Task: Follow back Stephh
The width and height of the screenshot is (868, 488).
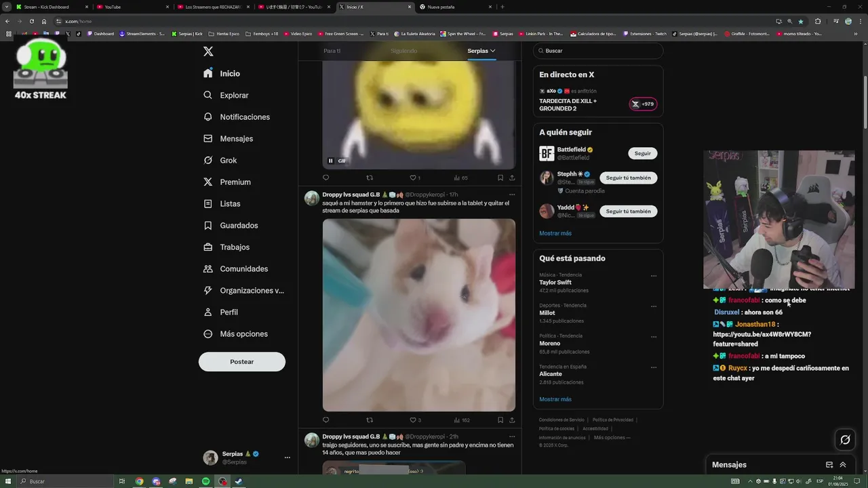Action: [628, 178]
